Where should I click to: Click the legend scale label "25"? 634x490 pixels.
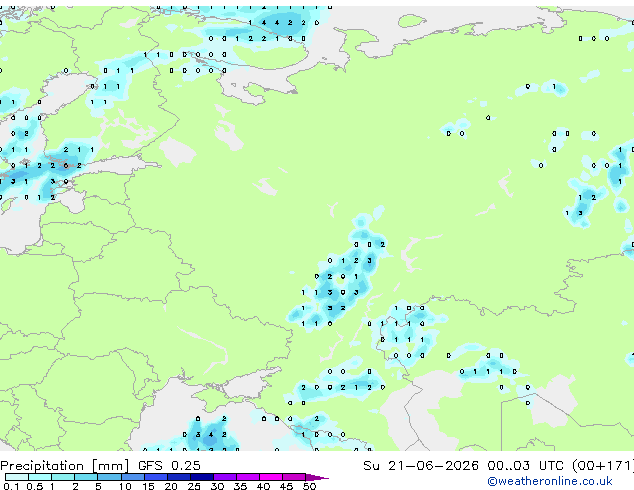[x=194, y=486]
